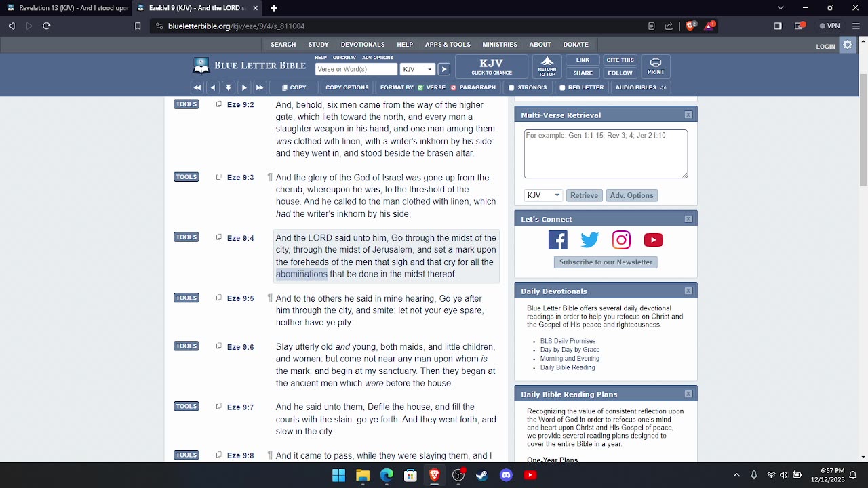The width and height of the screenshot is (868, 488).
Task: Go to previous chapter double-arrow
Action: 197,87
